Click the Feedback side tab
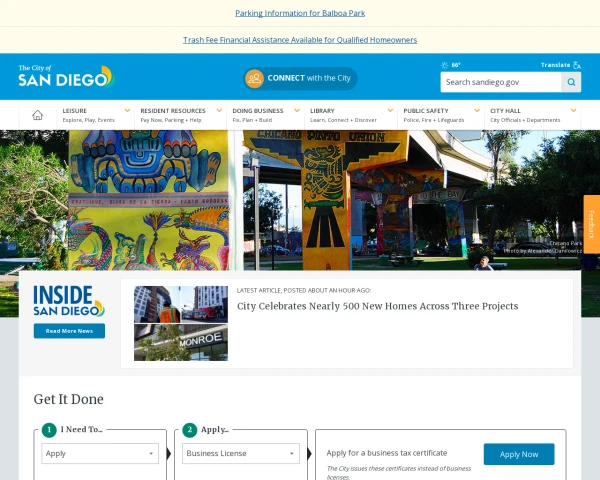600x480 pixels. click(x=592, y=224)
